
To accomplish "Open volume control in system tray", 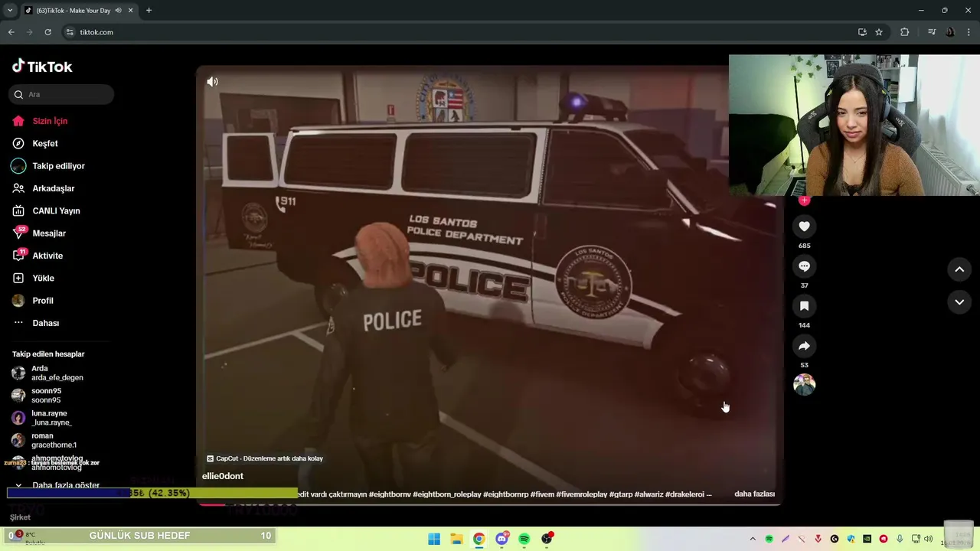I will [929, 539].
